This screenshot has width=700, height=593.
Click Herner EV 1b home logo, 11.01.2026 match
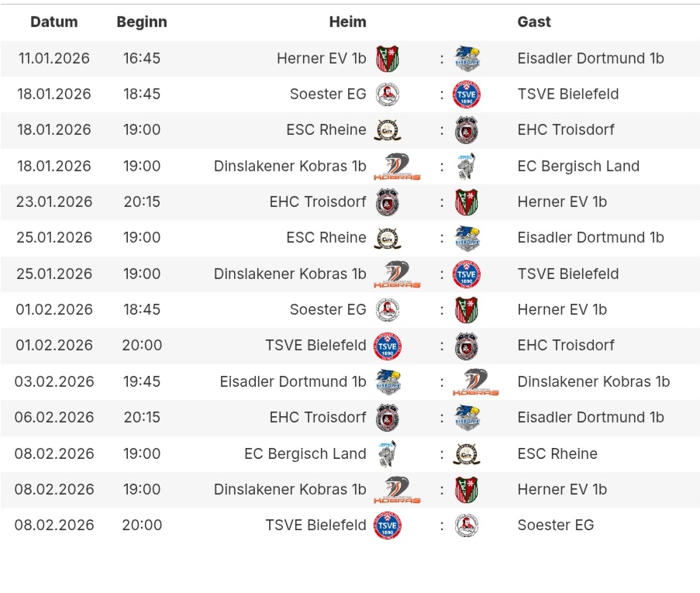tap(387, 58)
